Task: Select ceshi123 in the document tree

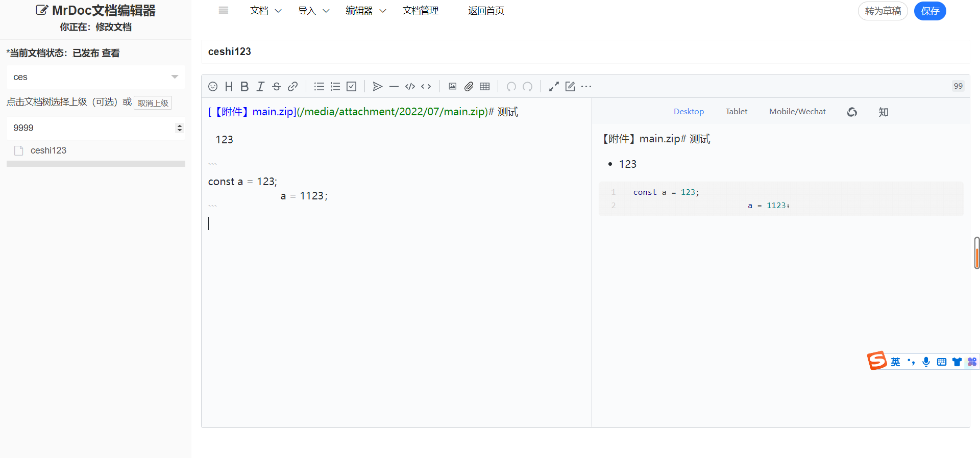Action: (48, 150)
